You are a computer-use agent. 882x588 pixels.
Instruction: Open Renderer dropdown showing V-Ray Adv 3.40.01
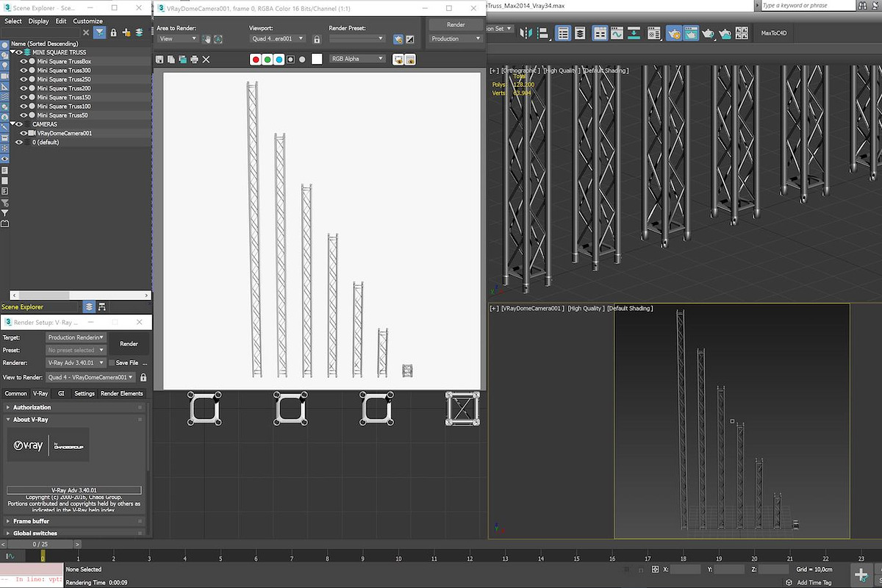(x=76, y=362)
